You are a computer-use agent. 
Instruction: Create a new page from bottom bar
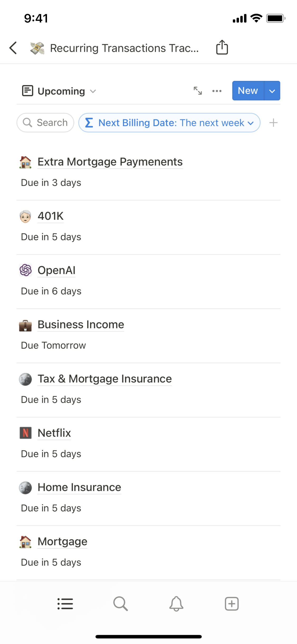pos(232,604)
